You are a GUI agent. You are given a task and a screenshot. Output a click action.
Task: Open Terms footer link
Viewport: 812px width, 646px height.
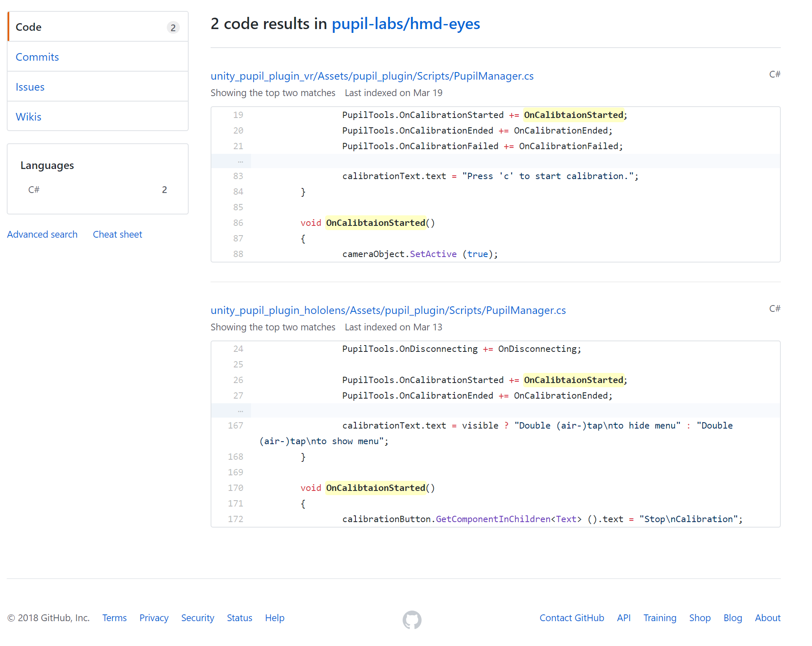115,618
